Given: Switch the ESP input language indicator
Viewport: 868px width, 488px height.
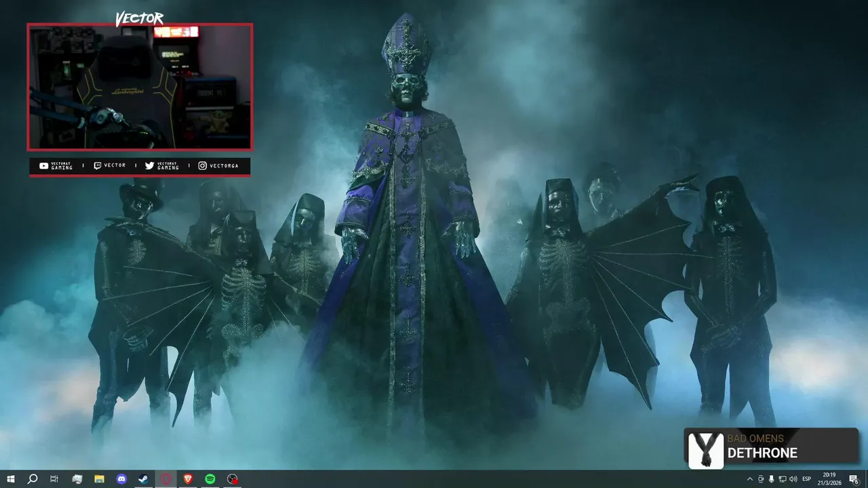Looking at the screenshot, I should click(807, 479).
